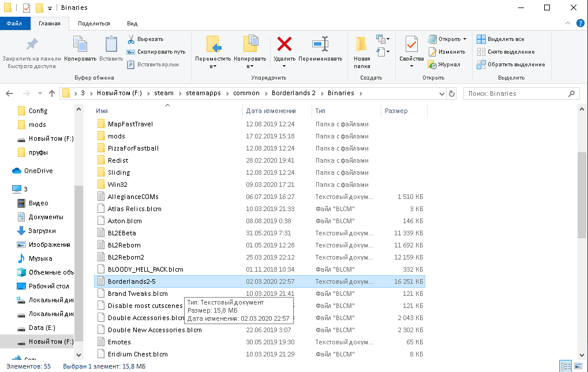Click the search magnifier icon
Viewport: 588px width, 372px height.
tap(571, 93)
